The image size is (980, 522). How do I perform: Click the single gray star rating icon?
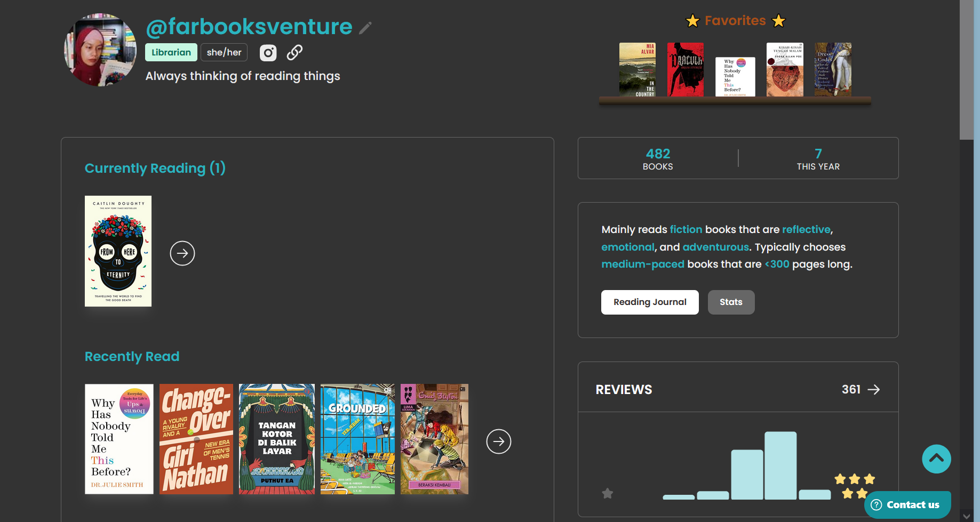tap(607, 493)
